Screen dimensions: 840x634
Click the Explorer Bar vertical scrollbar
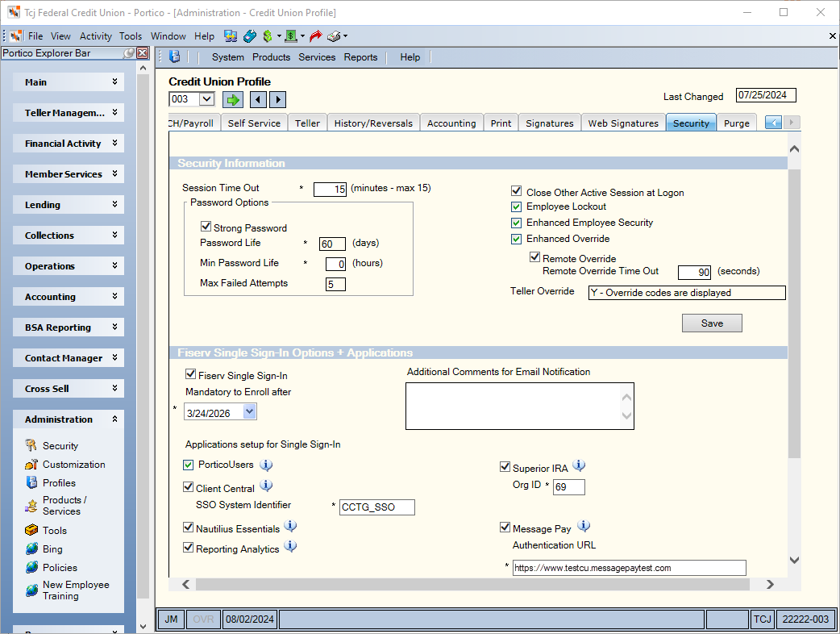(x=143, y=336)
